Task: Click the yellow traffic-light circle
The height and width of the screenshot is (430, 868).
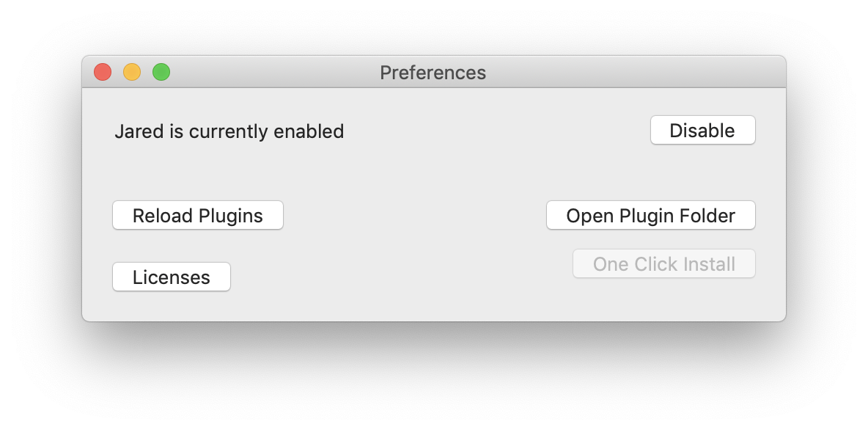Action: click(132, 72)
